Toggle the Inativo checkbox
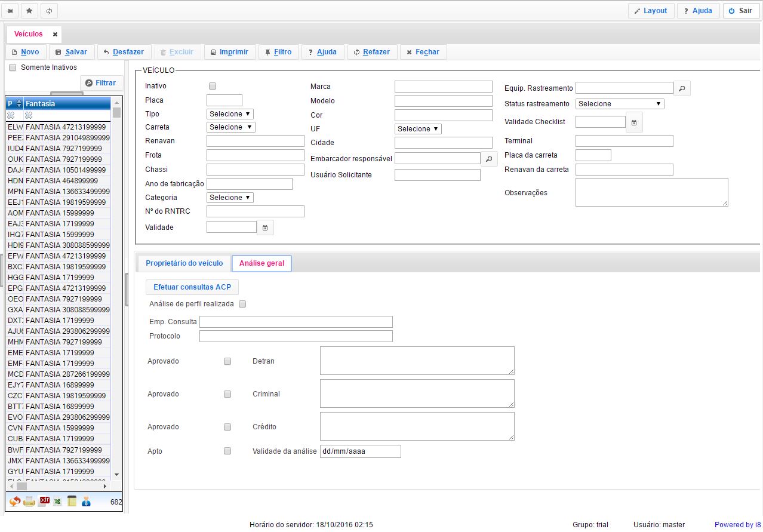The height and width of the screenshot is (532, 763). (213, 86)
